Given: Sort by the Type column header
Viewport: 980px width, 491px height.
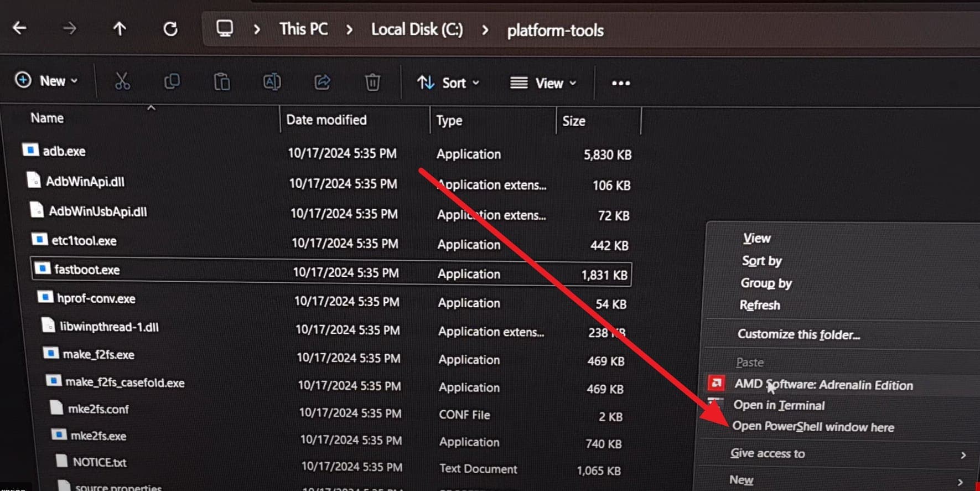Looking at the screenshot, I should point(449,121).
